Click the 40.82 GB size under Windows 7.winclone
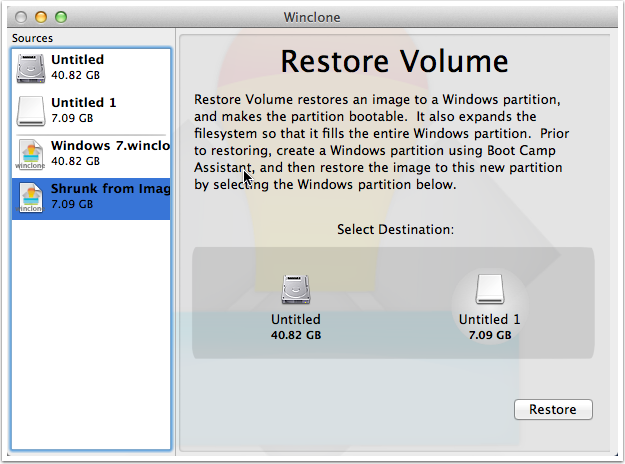Viewport: 625px width, 464px height. (x=75, y=161)
